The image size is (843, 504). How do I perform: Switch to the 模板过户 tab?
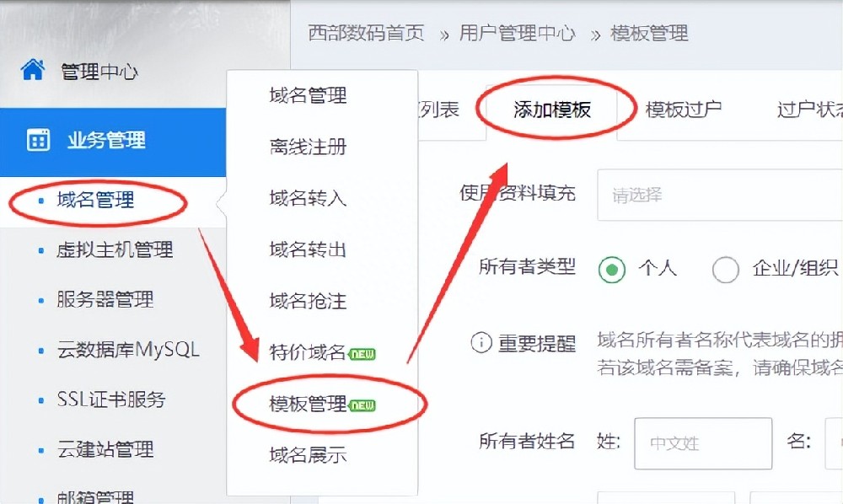(x=684, y=110)
